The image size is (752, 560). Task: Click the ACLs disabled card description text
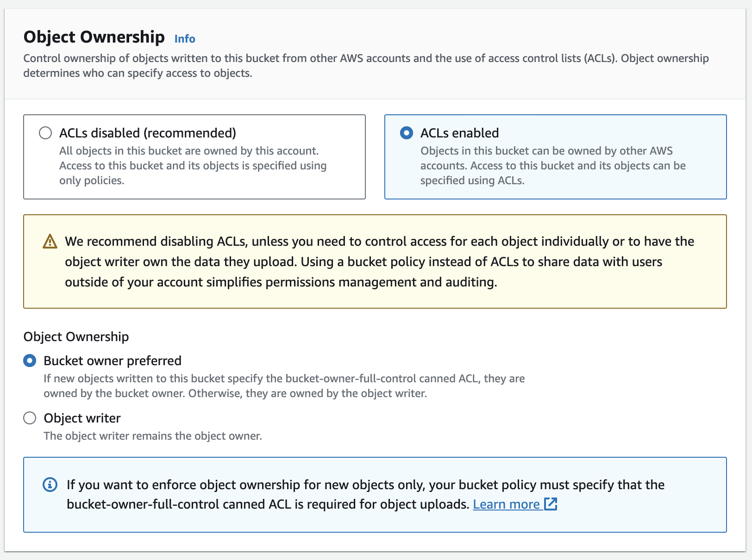(x=193, y=166)
